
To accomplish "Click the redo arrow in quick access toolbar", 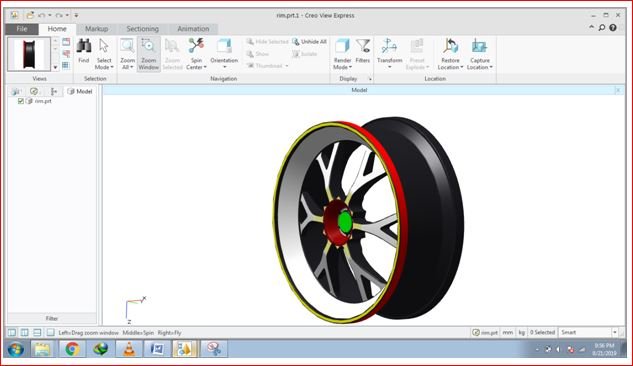I will click(59, 15).
